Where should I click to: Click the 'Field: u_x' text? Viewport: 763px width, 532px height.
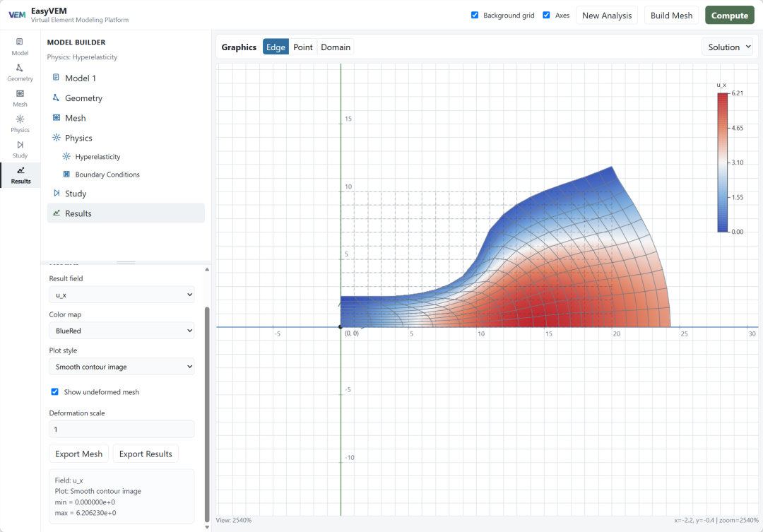tap(69, 480)
